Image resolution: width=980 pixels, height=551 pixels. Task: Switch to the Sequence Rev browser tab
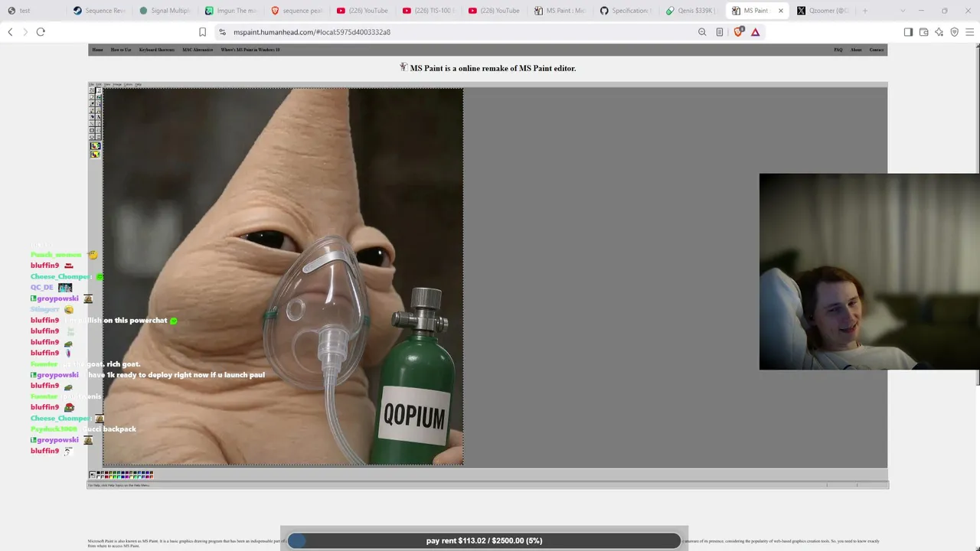click(99, 11)
